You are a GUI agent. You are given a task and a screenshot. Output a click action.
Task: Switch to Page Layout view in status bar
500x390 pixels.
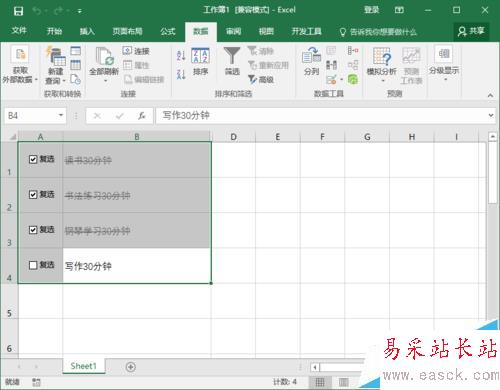[x=343, y=382]
